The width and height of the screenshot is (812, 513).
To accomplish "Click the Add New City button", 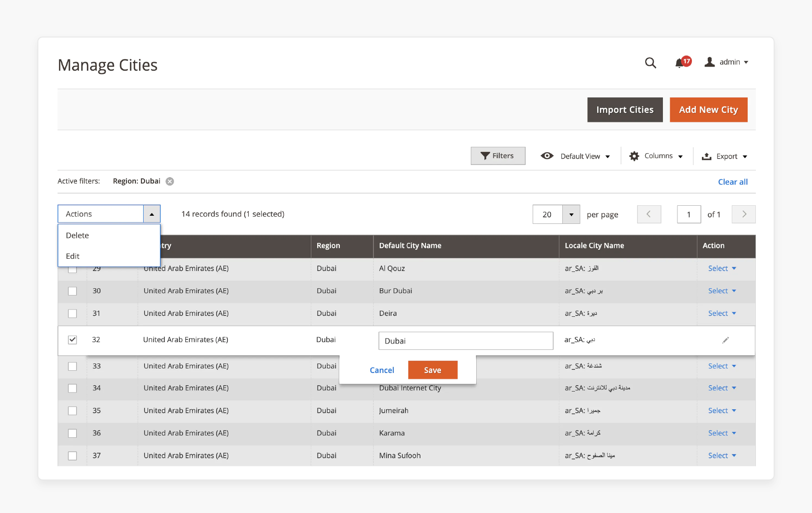I will pos(708,110).
